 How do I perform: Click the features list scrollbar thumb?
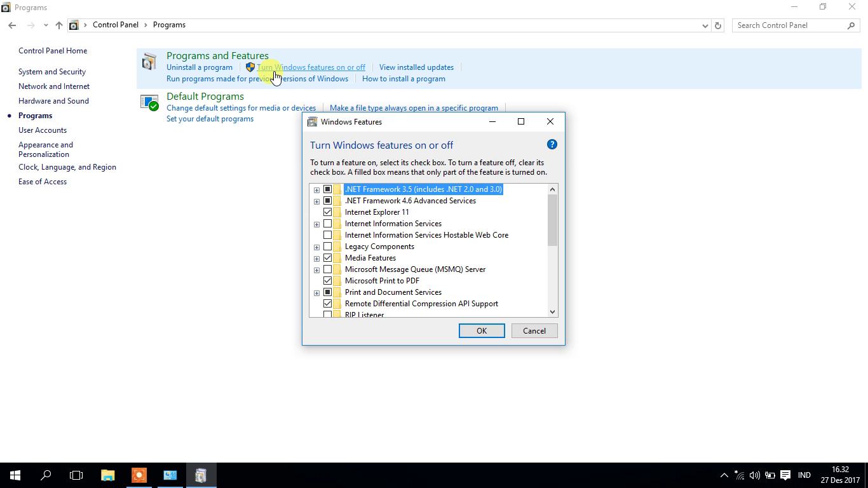(552, 220)
